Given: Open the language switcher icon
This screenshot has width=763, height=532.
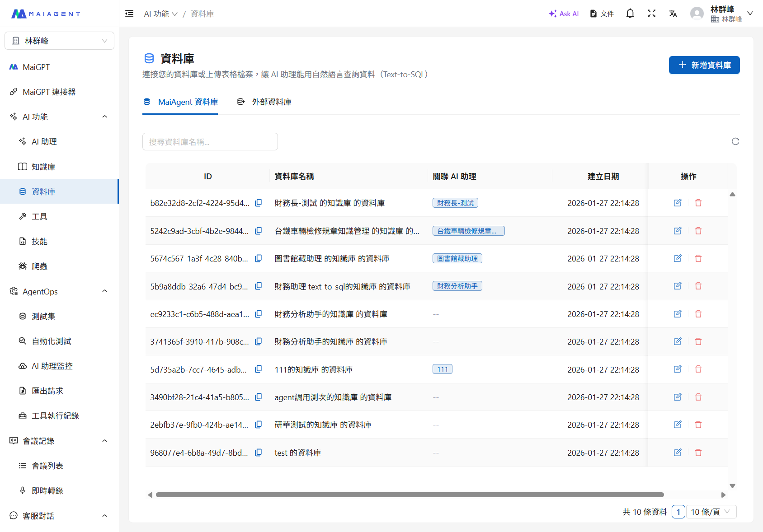Looking at the screenshot, I should pos(673,14).
